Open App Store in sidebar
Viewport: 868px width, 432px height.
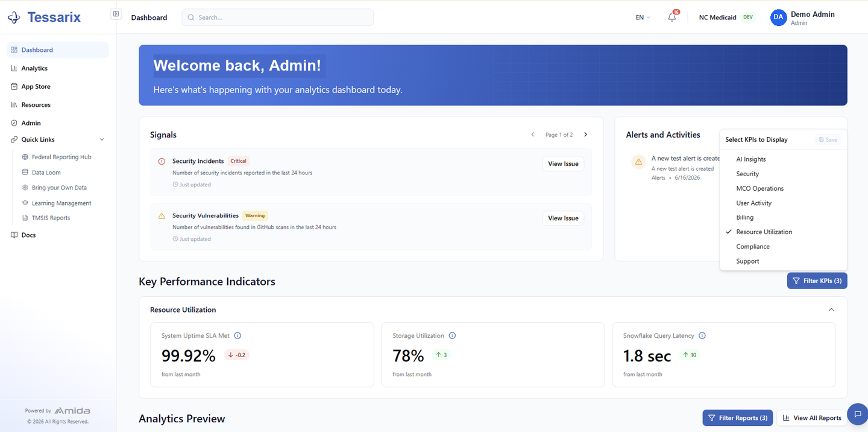(58, 86)
